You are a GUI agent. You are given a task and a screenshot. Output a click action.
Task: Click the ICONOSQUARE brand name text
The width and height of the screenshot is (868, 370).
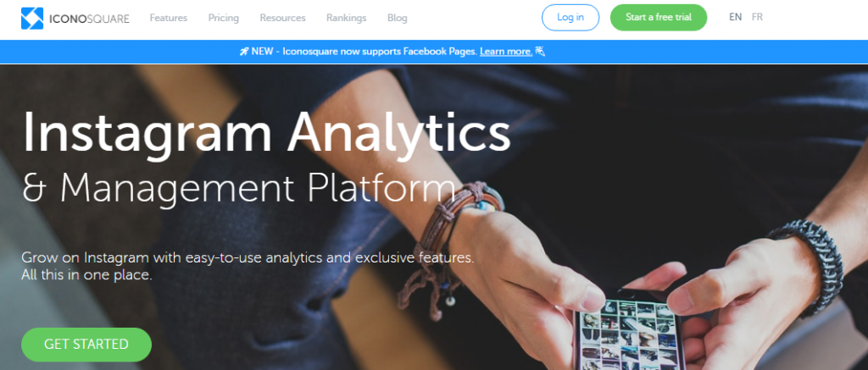click(x=88, y=19)
